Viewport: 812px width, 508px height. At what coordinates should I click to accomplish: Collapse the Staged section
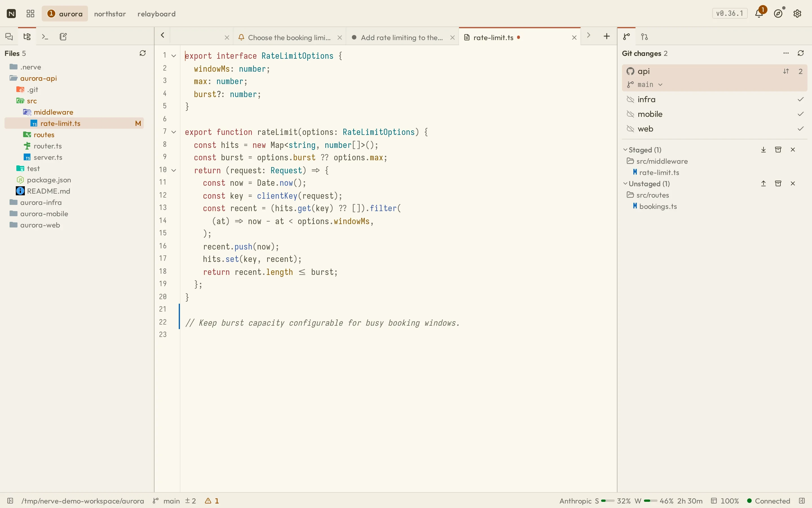pos(625,150)
